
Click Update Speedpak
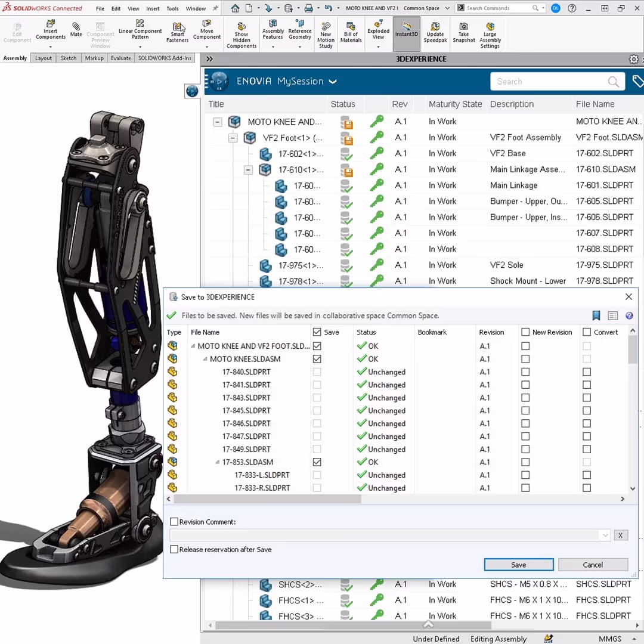click(x=435, y=32)
